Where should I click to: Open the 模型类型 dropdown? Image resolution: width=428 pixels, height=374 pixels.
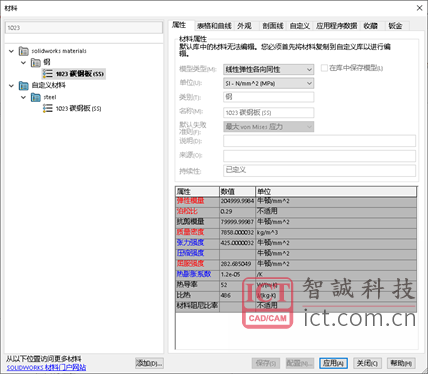tap(268, 69)
